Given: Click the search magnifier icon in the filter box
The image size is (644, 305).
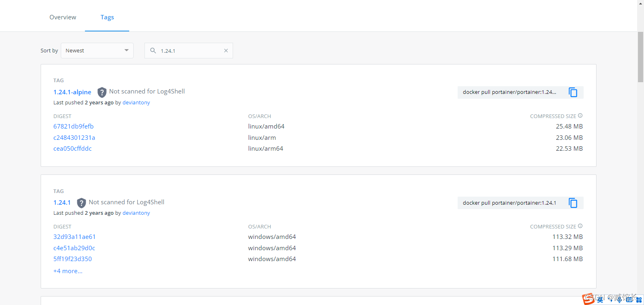Looking at the screenshot, I should click(x=153, y=50).
